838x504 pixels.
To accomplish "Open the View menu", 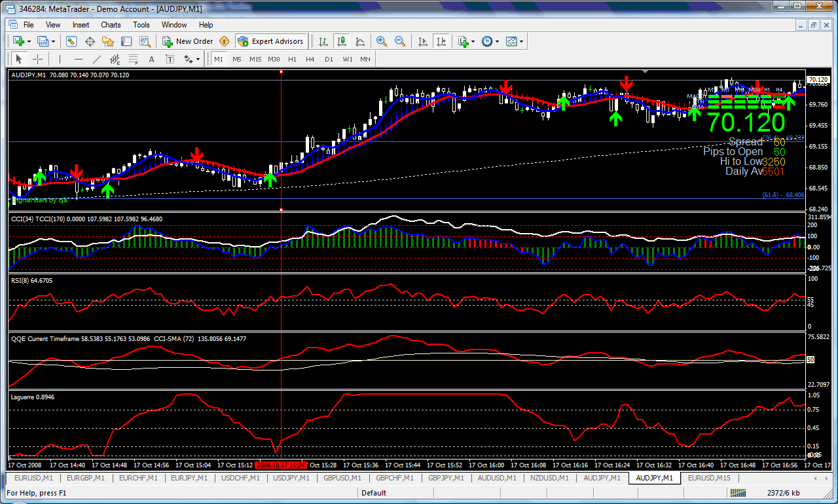I will 53,25.
